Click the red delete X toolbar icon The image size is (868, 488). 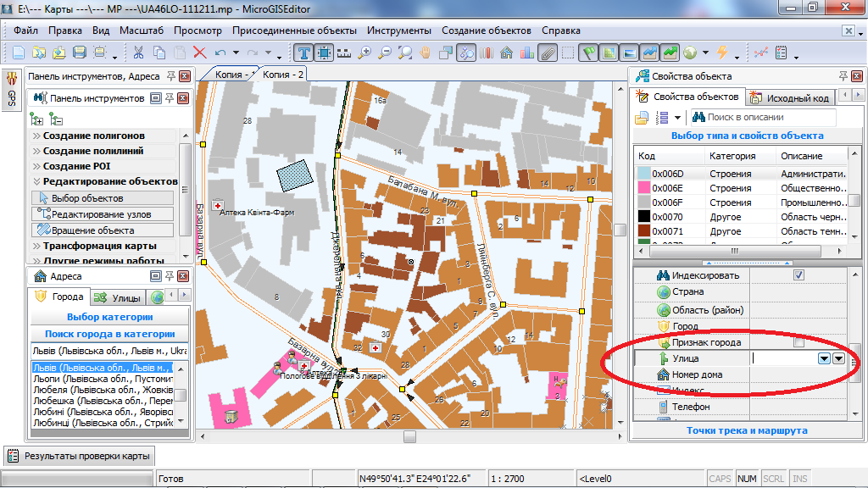click(x=200, y=53)
